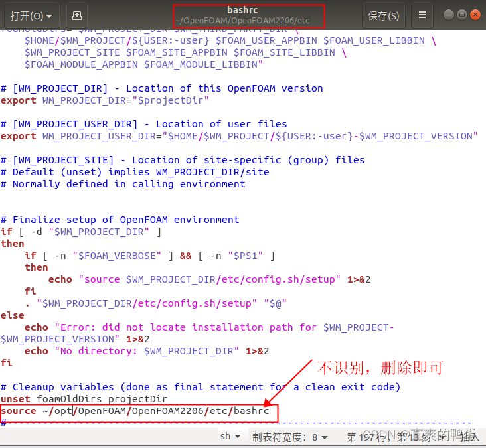Click the 'if [ -n "$FOAM_VERBOSE" ]' line
The height and width of the screenshot is (448, 486).
[149, 256]
